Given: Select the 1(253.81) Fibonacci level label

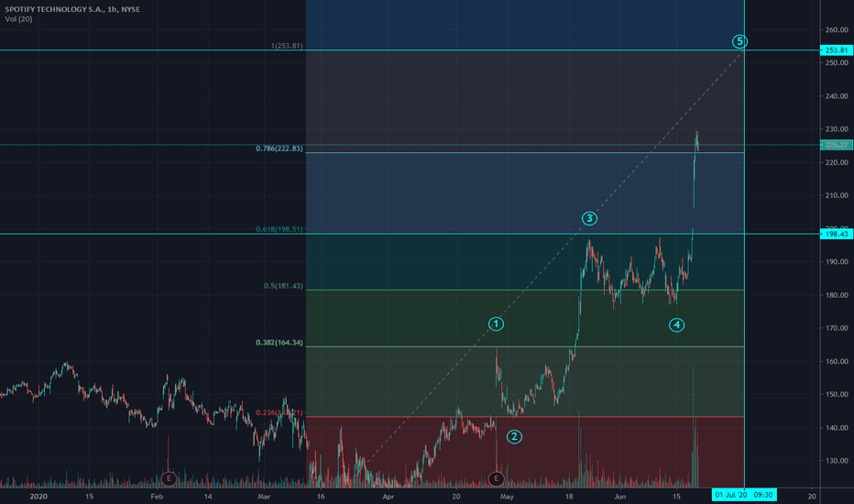Looking at the screenshot, I should point(287,46).
